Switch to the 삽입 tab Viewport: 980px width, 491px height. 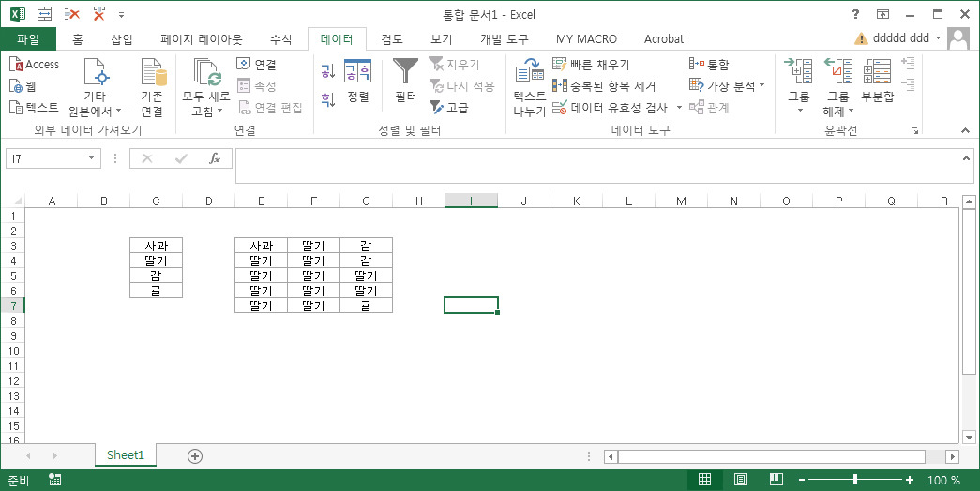click(x=122, y=38)
